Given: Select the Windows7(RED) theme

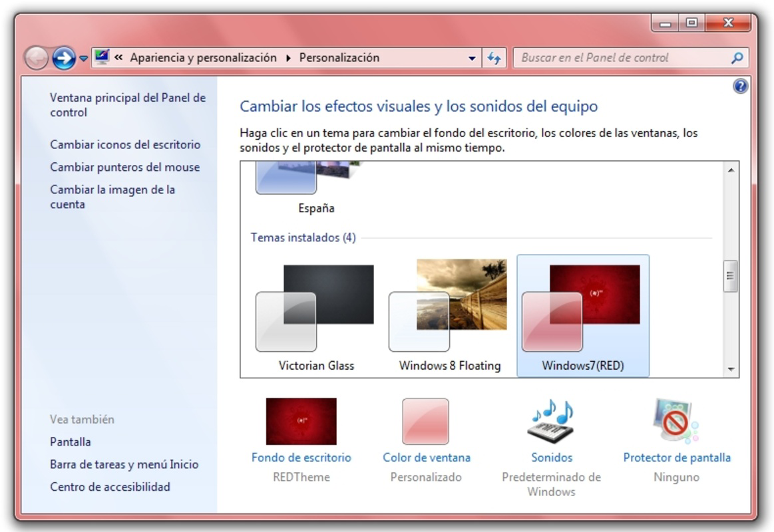Looking at the screenshot, I should coord(583,316).
